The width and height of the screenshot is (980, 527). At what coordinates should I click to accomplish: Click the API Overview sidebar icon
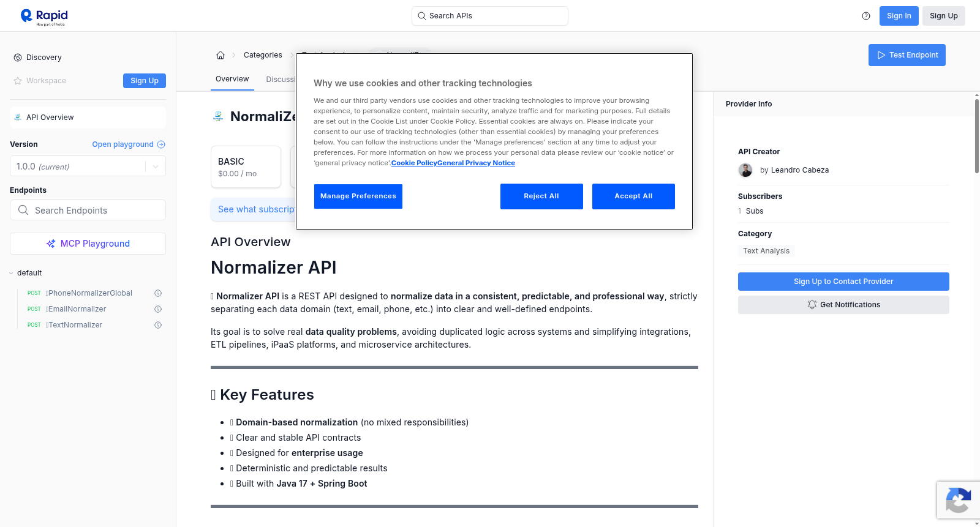18,118
